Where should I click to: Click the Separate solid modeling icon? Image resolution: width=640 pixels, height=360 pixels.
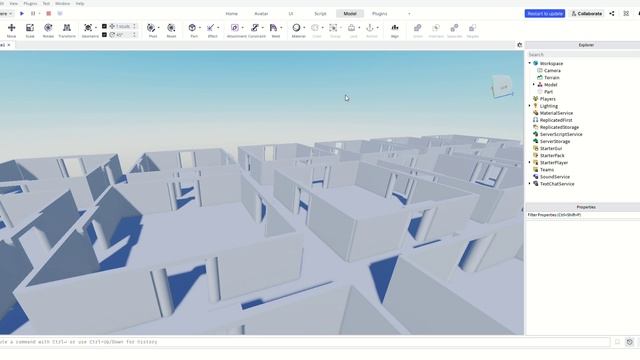click(x=454, y=28)
